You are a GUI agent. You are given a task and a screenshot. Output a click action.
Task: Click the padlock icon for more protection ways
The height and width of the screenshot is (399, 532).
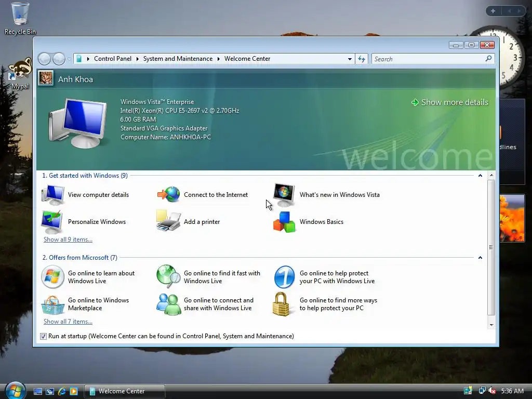[x=281, y=304]
